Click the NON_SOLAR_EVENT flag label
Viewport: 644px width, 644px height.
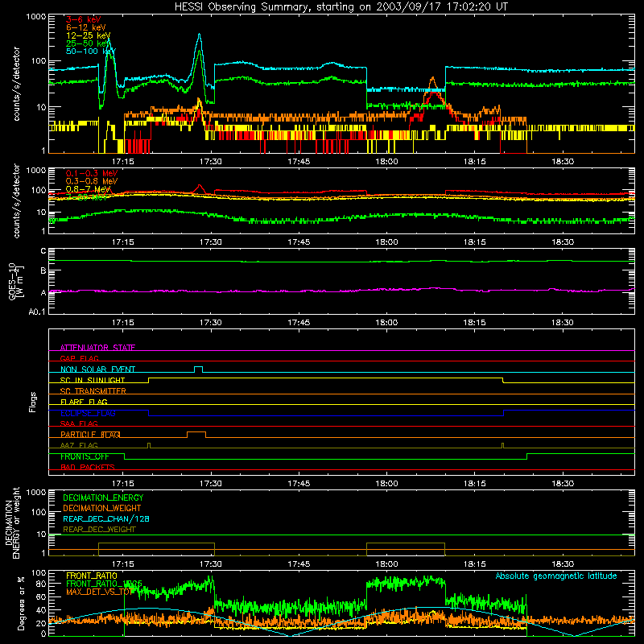click(97, 369)
